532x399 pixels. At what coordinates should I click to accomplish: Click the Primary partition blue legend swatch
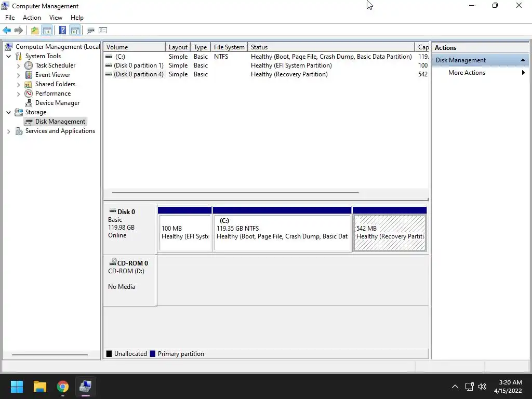[152, 353]
